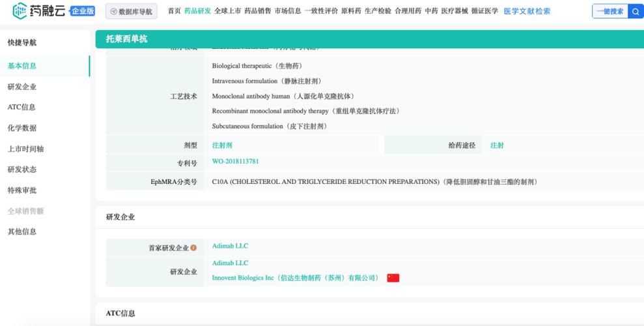Open the Innovent Biologics Inc company link
The height and width of the screenshot is (326, 644).
(296, 278)
